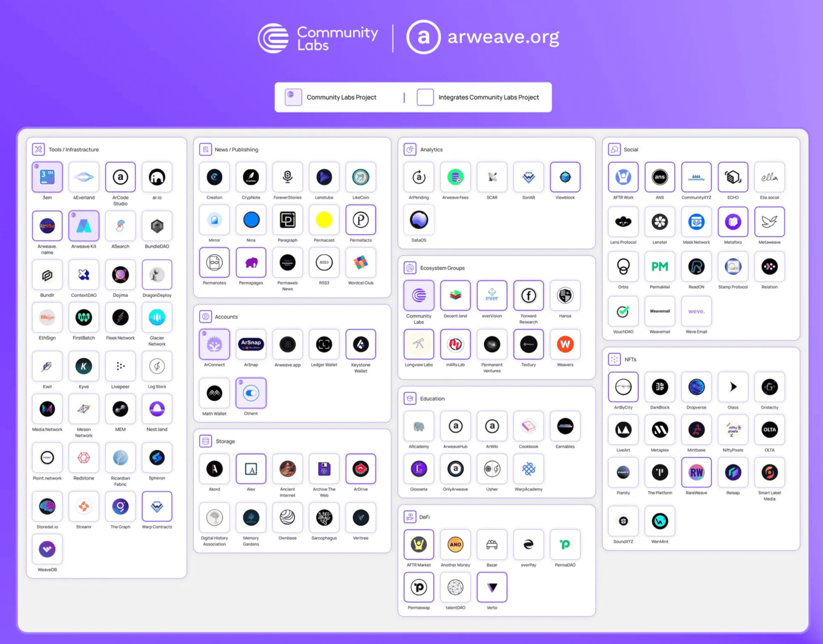The width and height of the screenshot is (823, 644).
Task: Open the arweave.org logo link
Action: (483, 37)
